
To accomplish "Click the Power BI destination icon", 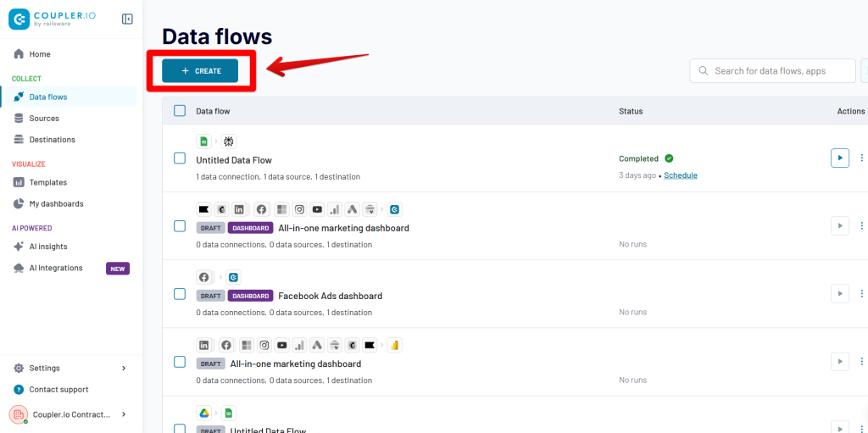I will tap(395, 346).
